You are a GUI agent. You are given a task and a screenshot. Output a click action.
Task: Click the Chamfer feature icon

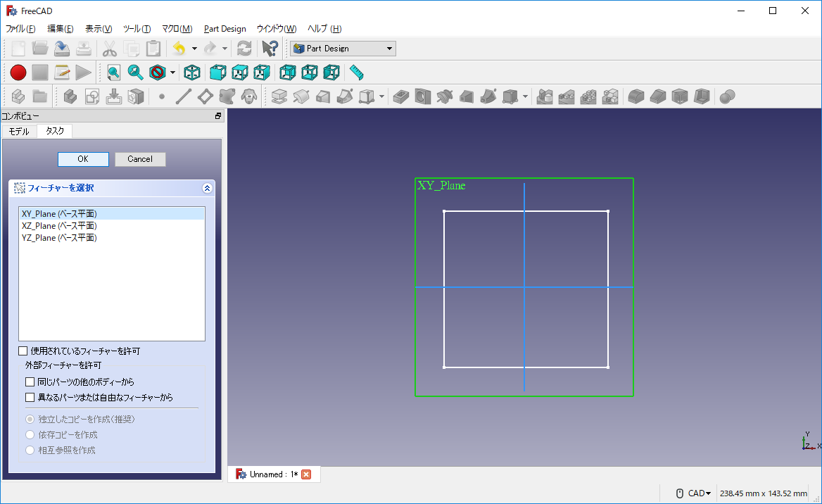[658, 96]
